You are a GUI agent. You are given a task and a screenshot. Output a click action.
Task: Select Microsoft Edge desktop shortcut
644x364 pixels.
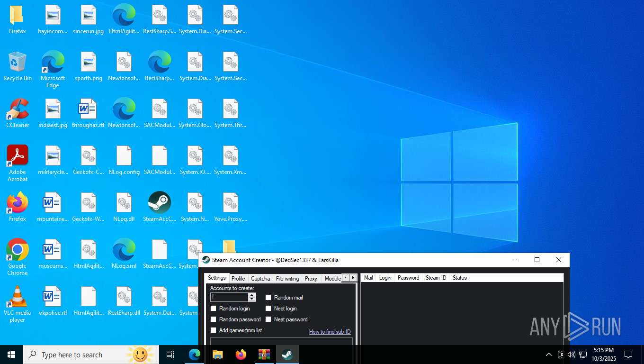point(53,70)
